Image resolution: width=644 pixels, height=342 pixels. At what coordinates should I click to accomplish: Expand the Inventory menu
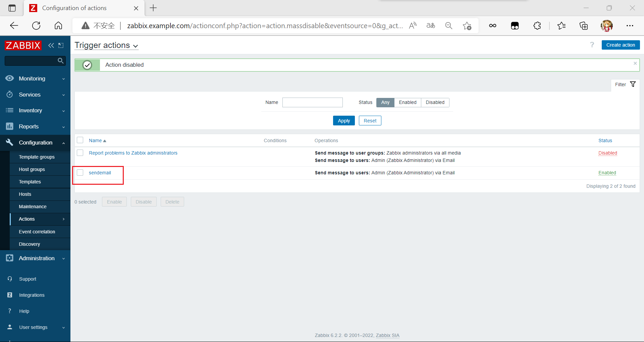63,111
